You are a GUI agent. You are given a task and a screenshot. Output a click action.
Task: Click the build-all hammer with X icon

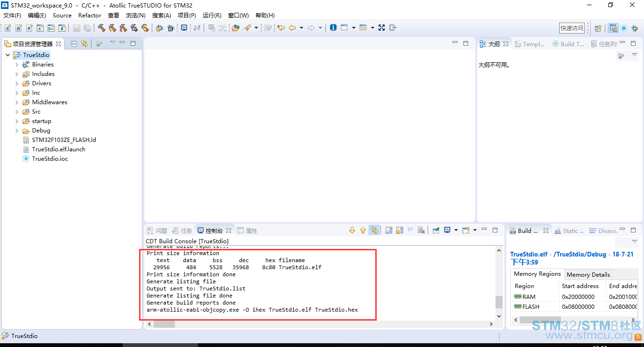point(123,28)
